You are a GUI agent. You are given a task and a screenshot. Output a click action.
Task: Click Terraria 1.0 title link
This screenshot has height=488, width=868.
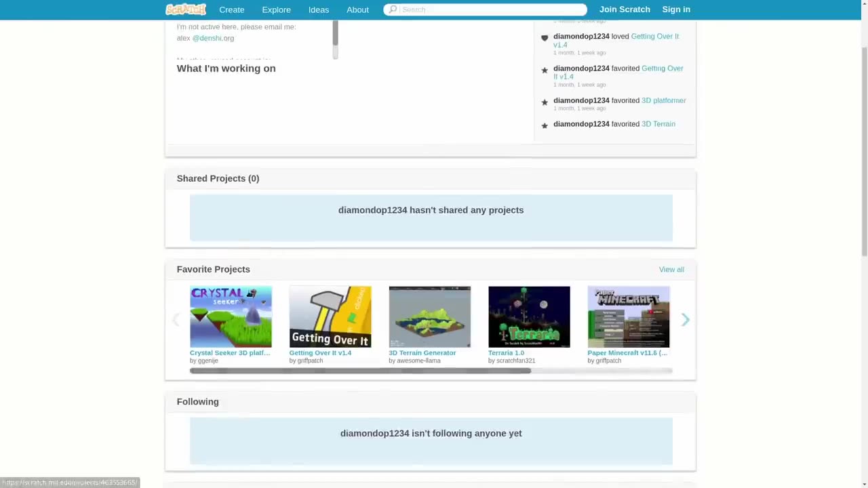[x=506, y=352]
